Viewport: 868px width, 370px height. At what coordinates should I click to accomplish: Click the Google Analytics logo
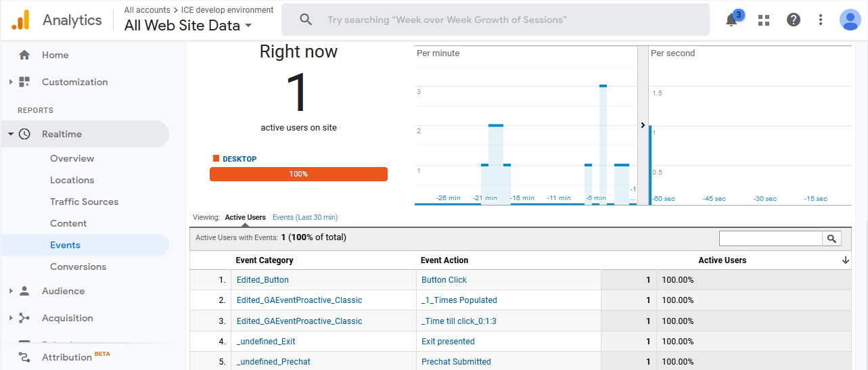pyautogui.click(x=21, y=20)
